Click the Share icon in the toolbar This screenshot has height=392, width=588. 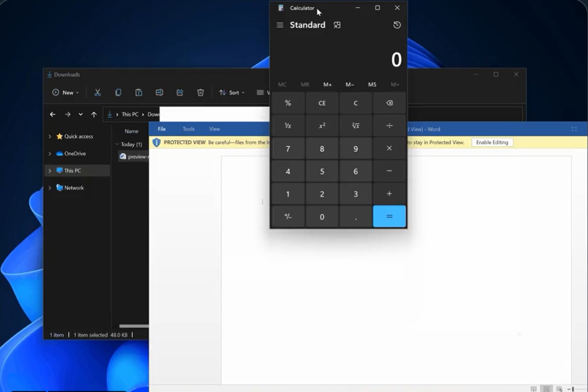(179, 93)
